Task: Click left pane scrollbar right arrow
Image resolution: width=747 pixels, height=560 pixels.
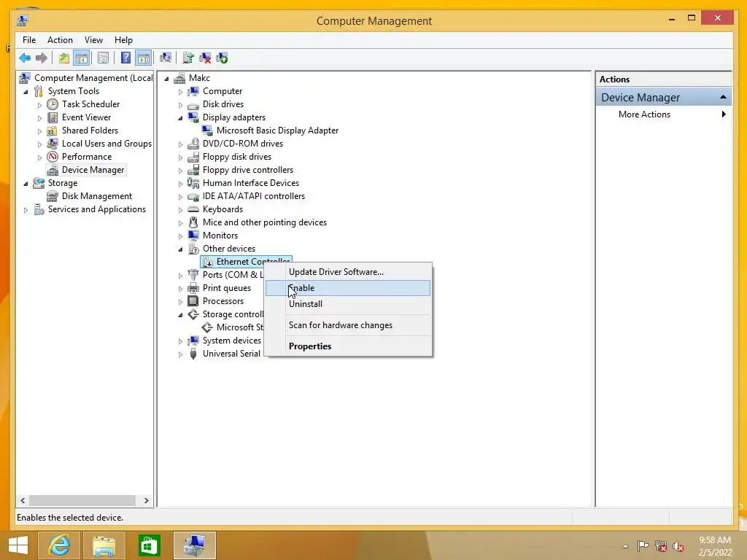Action: 146,500
